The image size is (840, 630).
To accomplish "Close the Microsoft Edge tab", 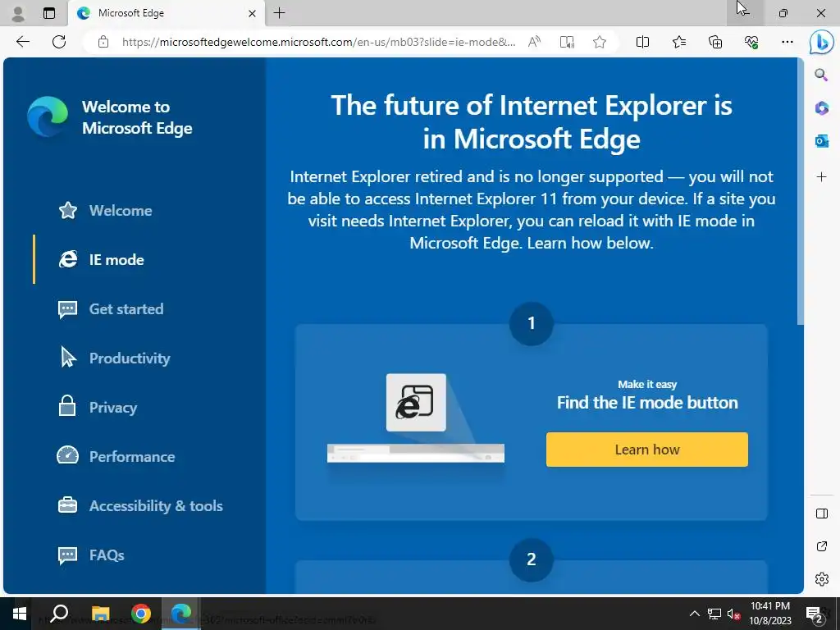I will click(252, 13).
